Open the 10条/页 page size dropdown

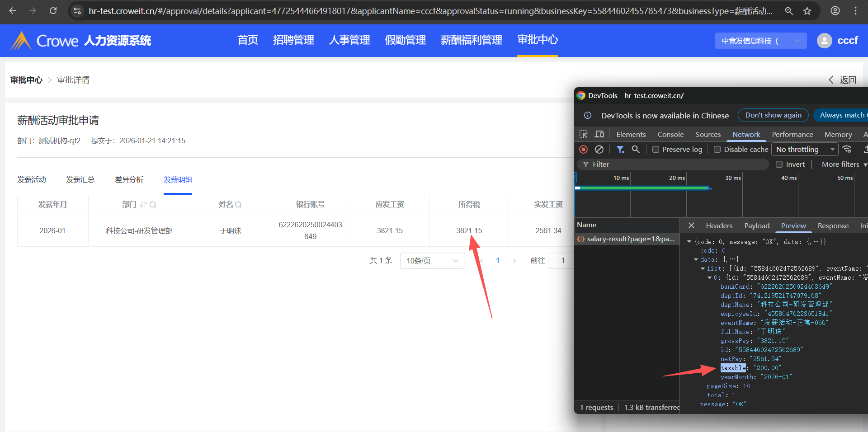(432, 261)
